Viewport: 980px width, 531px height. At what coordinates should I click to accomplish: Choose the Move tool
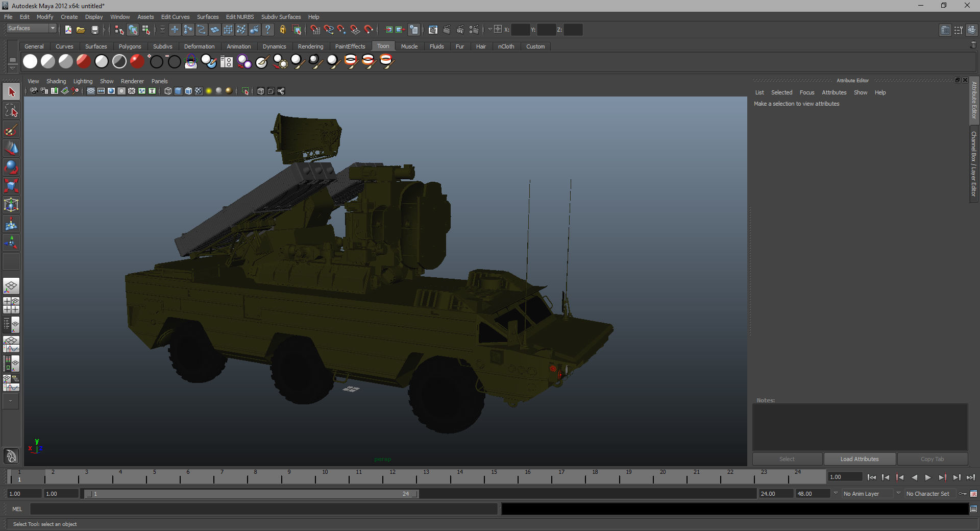(x=11, y=149)
